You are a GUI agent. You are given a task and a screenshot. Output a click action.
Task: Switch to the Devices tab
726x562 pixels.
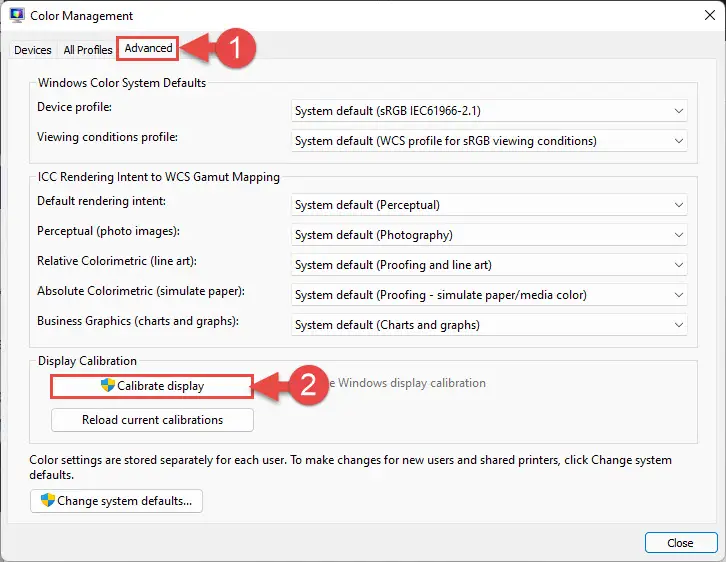point(32,50)
